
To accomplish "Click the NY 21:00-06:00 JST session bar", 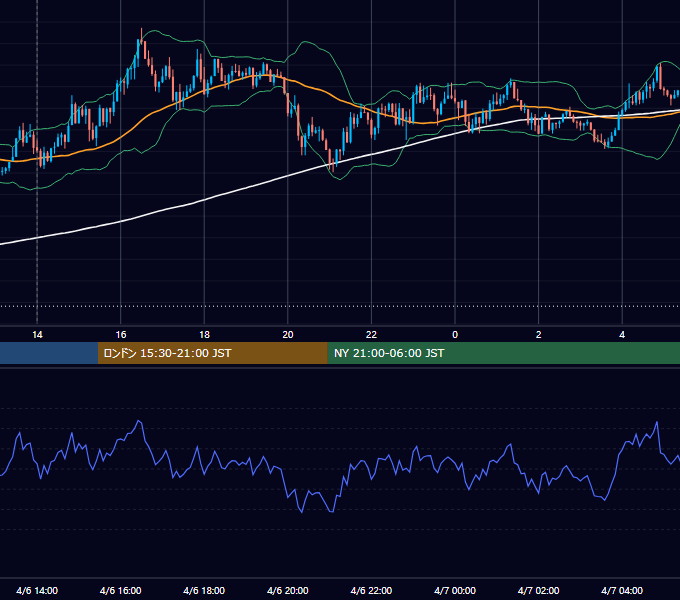I will pos(503,353).
